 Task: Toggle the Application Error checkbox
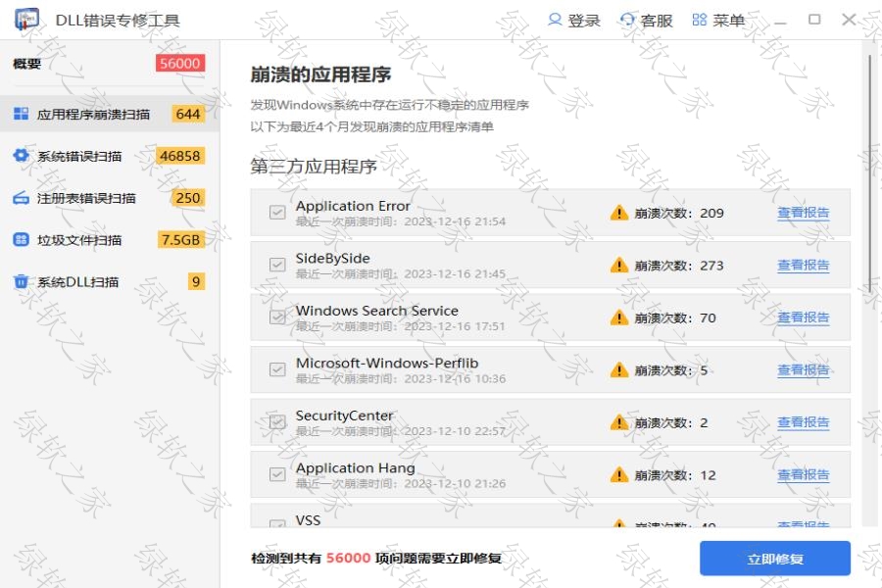pyautogui.click(x=277, y=213)
